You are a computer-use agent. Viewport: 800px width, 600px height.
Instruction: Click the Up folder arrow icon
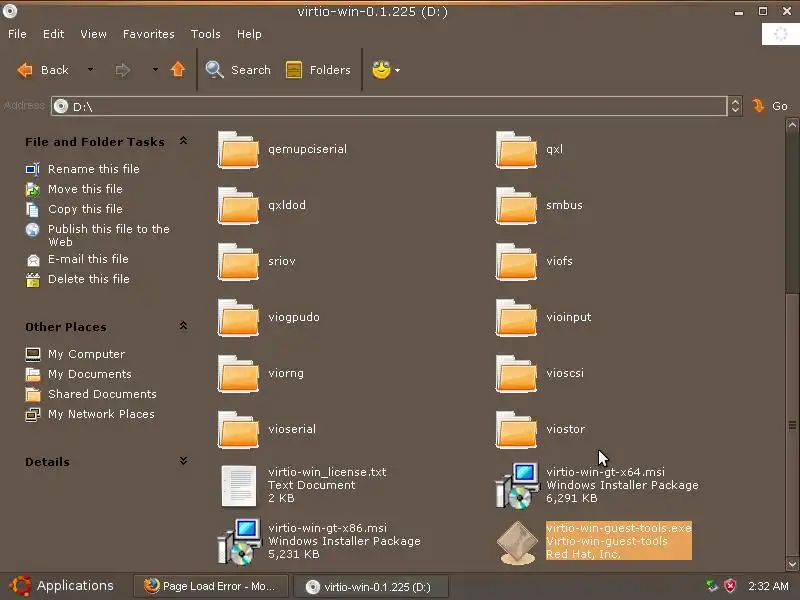point(178,69)
